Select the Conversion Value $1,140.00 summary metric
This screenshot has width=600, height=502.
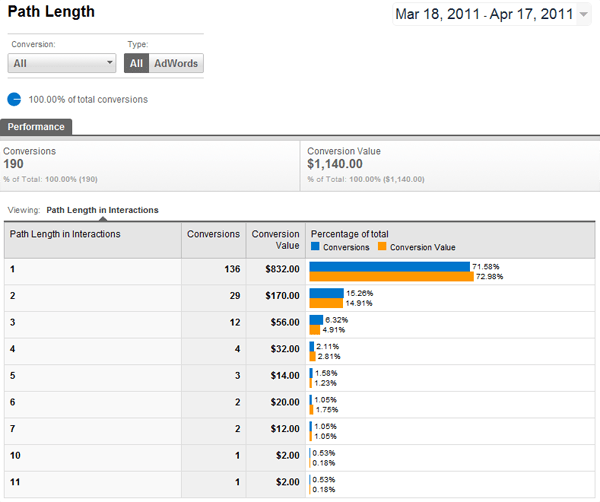(449, 164)
